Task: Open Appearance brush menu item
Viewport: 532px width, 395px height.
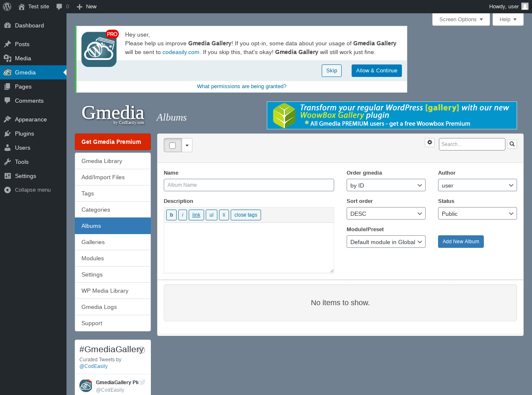Action: (x=33, y=119)
